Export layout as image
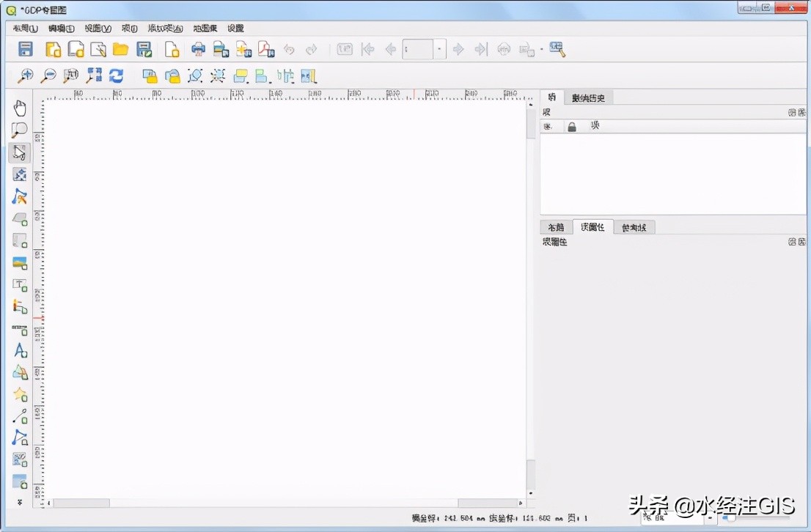The height and width of the screenshot is (532, 811). point(221,49)
